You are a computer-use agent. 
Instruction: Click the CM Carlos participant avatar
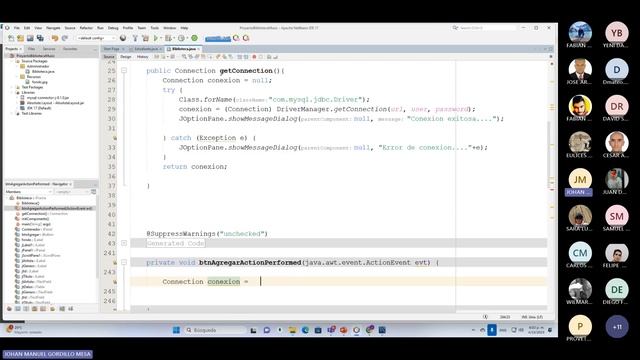pos(580,253)
